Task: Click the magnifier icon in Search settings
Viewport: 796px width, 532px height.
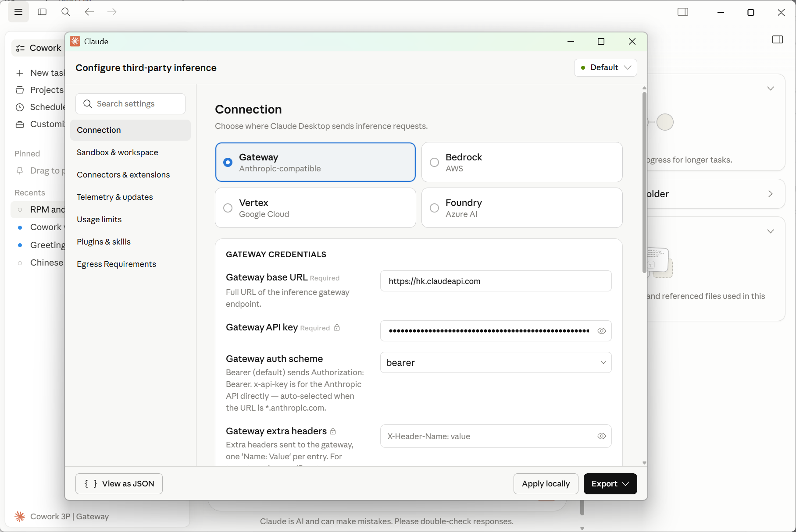Action: [88, 103]
